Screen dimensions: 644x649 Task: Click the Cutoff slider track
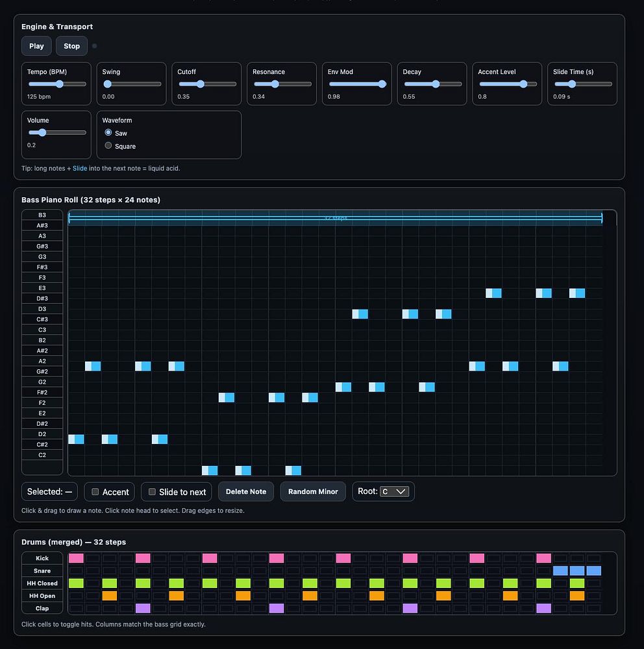(x=206, y=84)
